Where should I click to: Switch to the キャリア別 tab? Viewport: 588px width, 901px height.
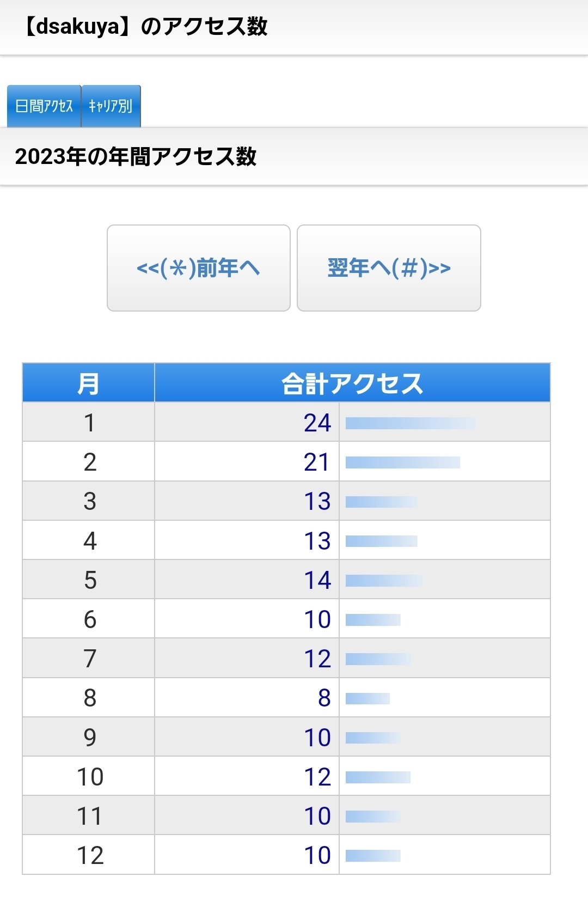pyautogui.click(x=111, y=106)
